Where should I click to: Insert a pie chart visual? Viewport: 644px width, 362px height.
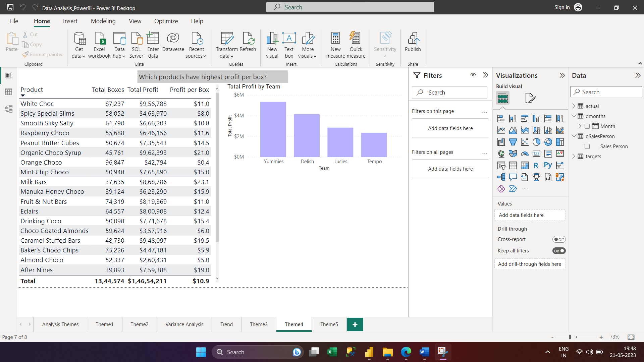536,142
